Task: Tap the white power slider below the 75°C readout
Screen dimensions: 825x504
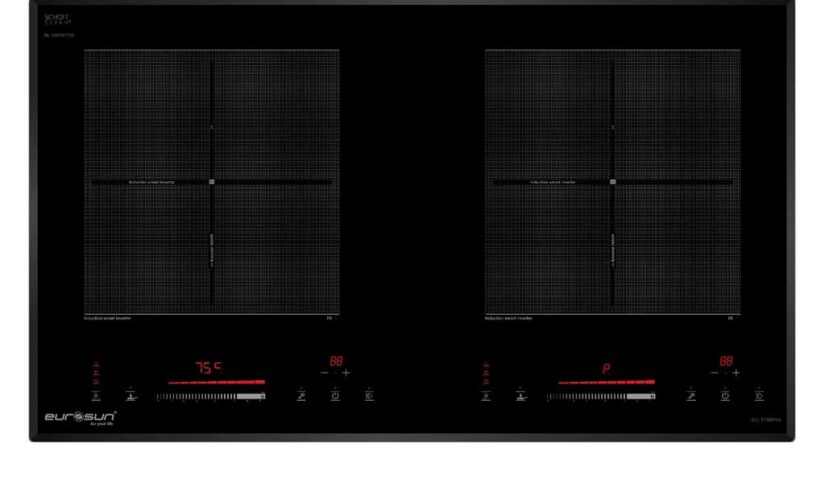Action: click(210, 396)
